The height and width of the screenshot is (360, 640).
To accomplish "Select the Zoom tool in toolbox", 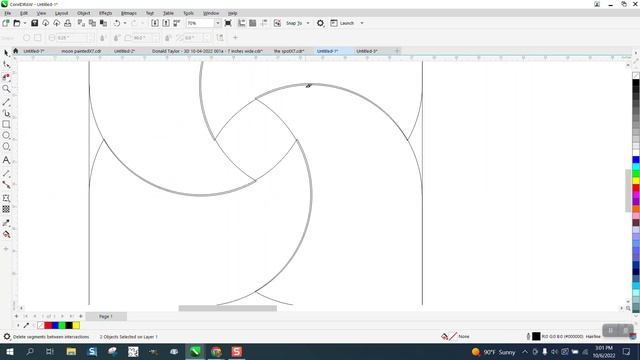I will [x=6, y=89].
